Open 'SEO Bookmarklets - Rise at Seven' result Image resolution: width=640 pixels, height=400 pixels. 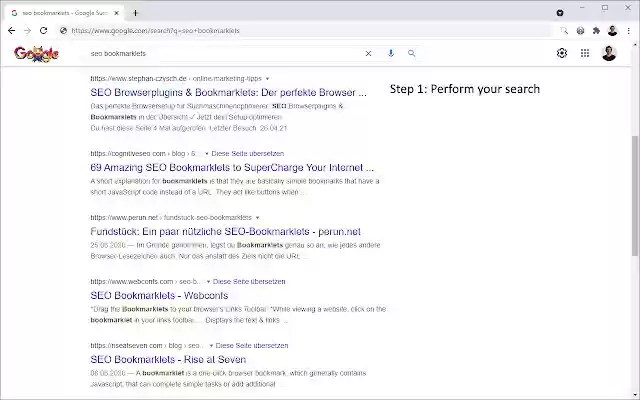[168, 360]
